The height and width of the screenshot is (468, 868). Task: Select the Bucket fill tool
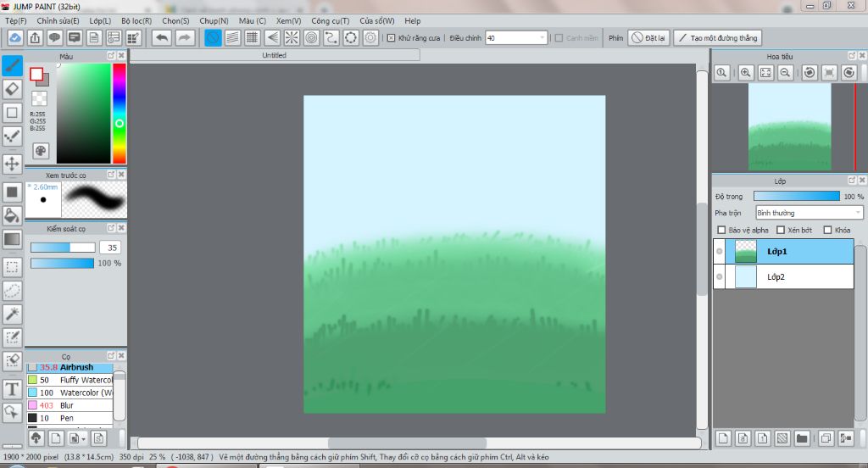point(12,215)
